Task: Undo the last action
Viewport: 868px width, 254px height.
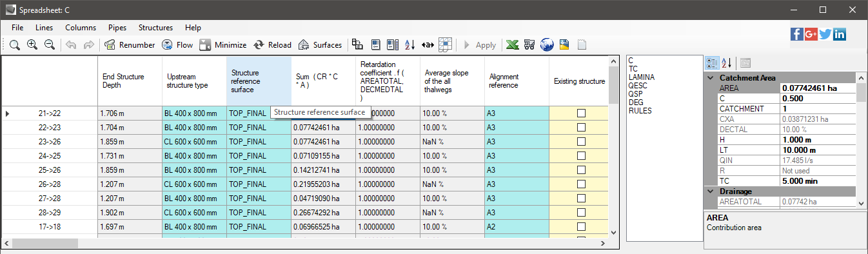Action: point(71,45)
